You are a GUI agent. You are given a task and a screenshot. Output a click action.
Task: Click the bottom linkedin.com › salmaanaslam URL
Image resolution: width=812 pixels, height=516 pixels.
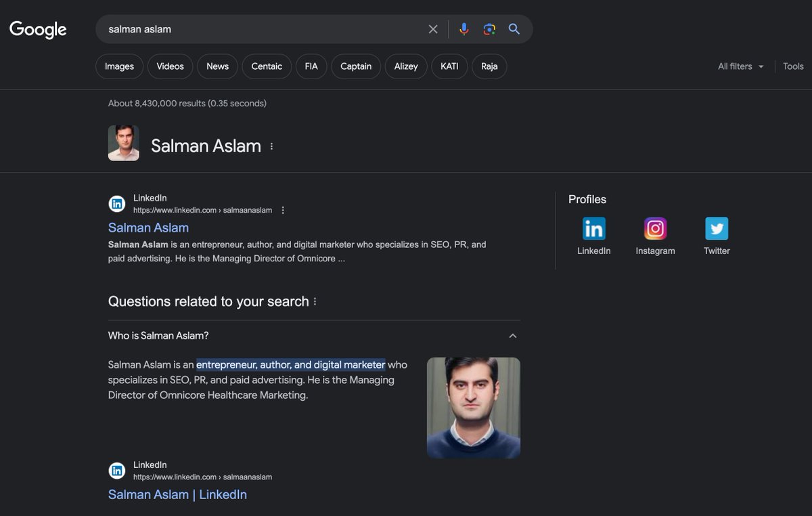coord(202,477)
